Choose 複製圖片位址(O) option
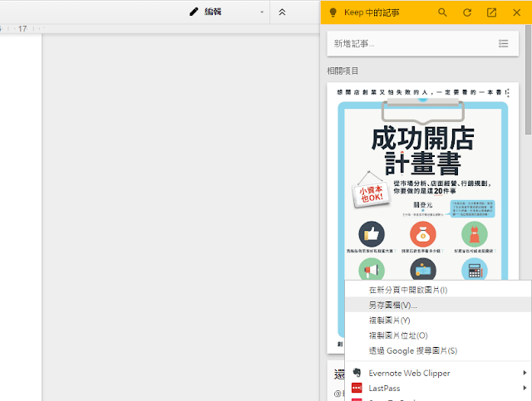 438,335
